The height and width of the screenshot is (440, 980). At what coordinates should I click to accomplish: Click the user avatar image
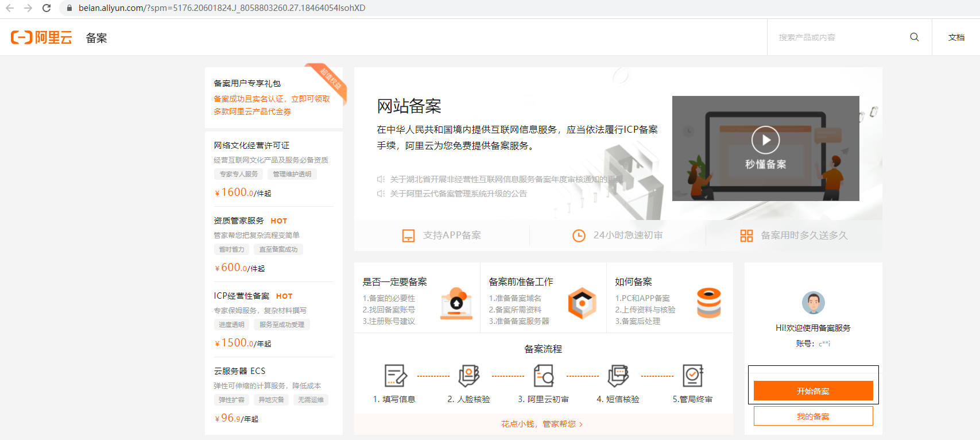pyautogui.click(x=813, y=303)
